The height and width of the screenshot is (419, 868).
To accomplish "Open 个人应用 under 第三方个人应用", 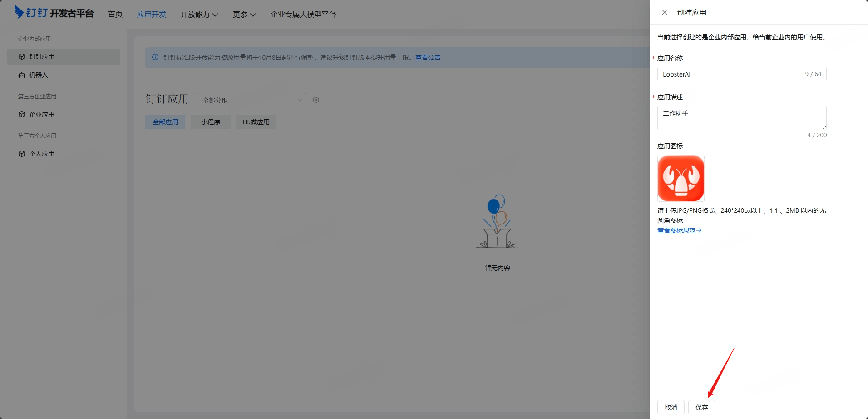I will [41, 153].
